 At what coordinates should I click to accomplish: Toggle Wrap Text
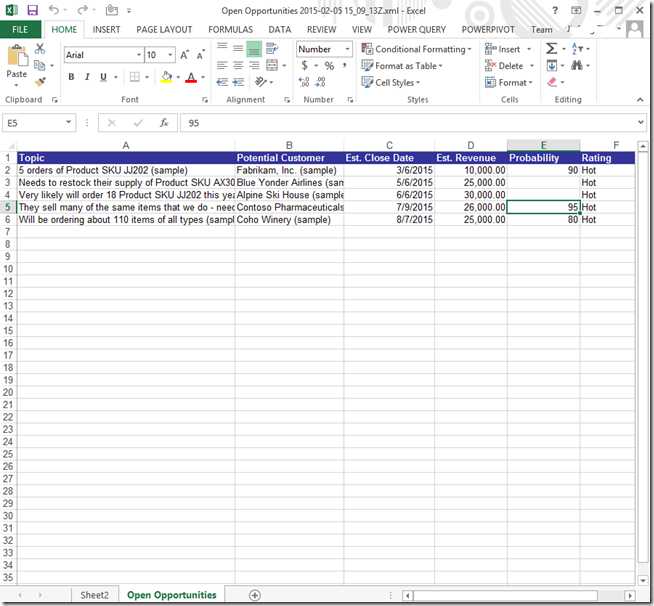[272, 48]
